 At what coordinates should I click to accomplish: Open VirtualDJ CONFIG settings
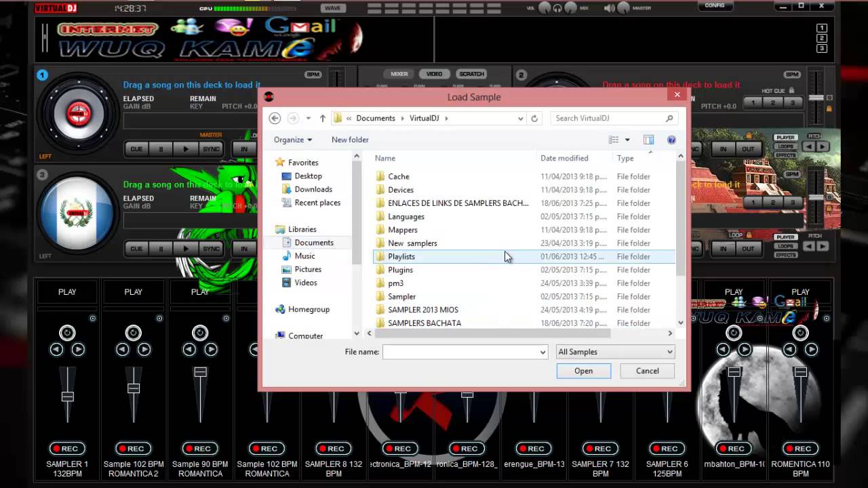tap(715, 6)
